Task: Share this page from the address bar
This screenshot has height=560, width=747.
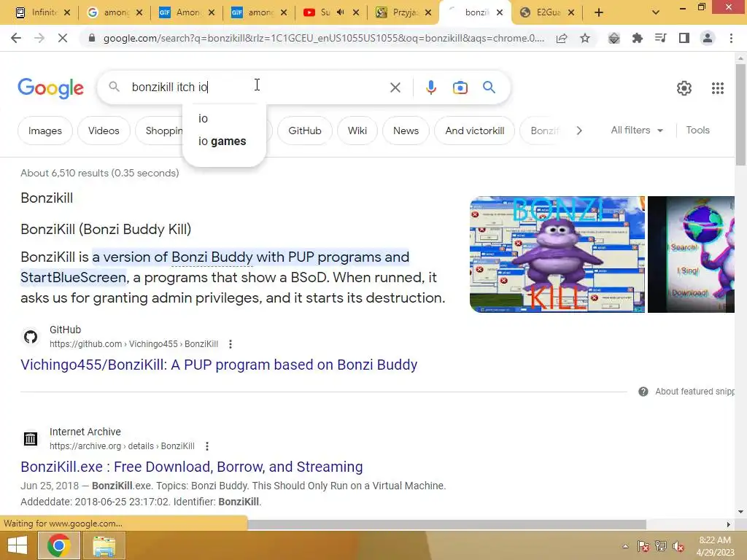Action: point(562,38)
